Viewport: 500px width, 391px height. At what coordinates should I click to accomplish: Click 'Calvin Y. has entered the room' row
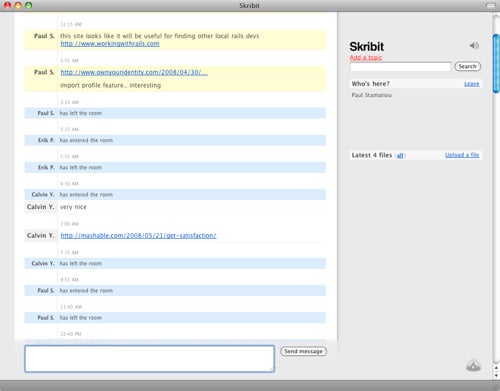pos(175,194)
